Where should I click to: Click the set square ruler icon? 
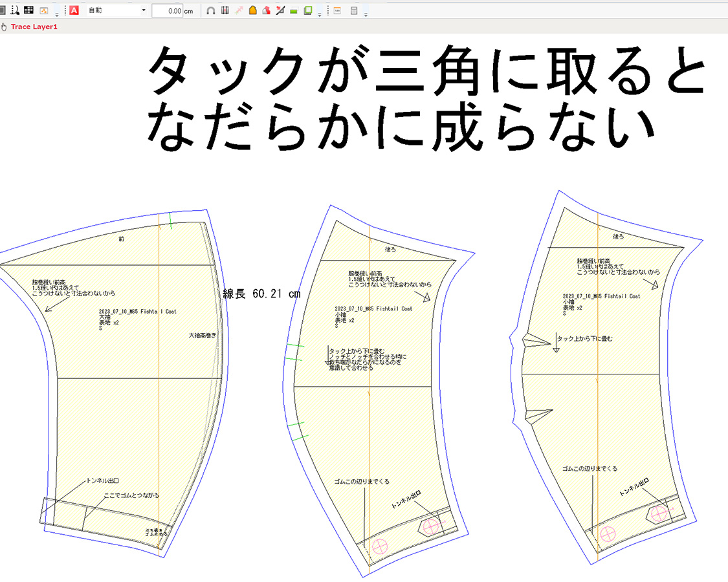(280, 11)
